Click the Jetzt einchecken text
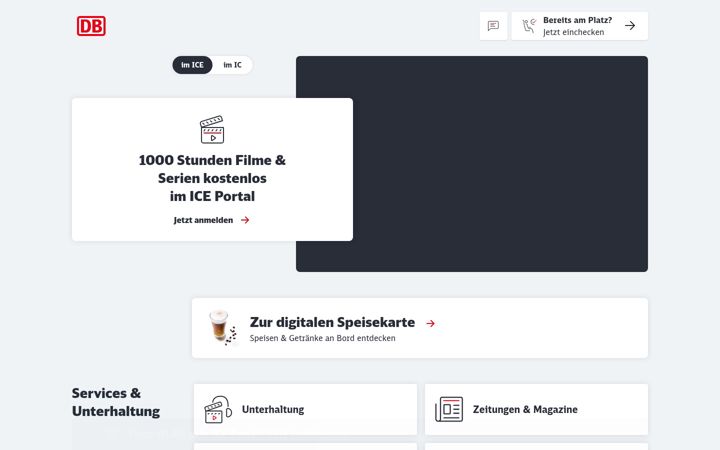The width and height of the screenshot is (720, 450). [574, 32]
